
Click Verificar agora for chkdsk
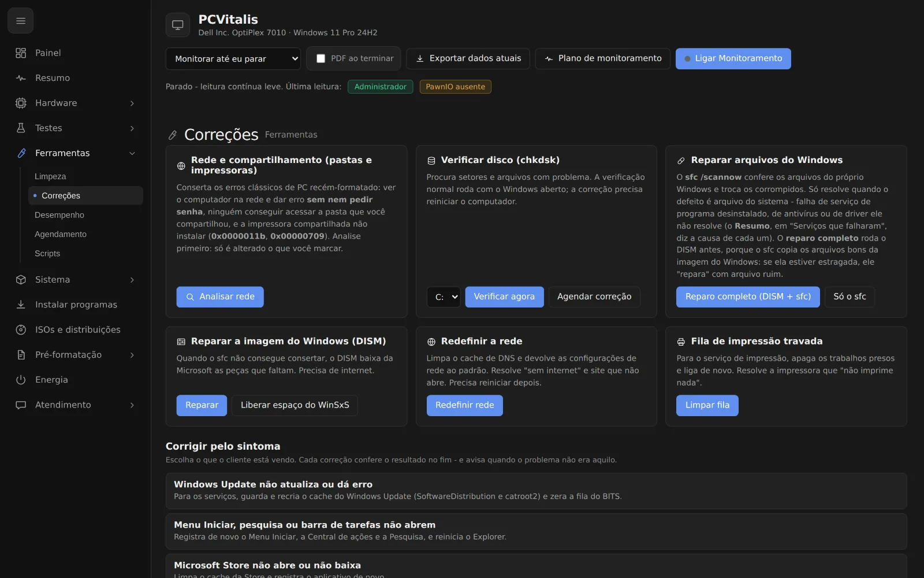[x=504, y=297]
